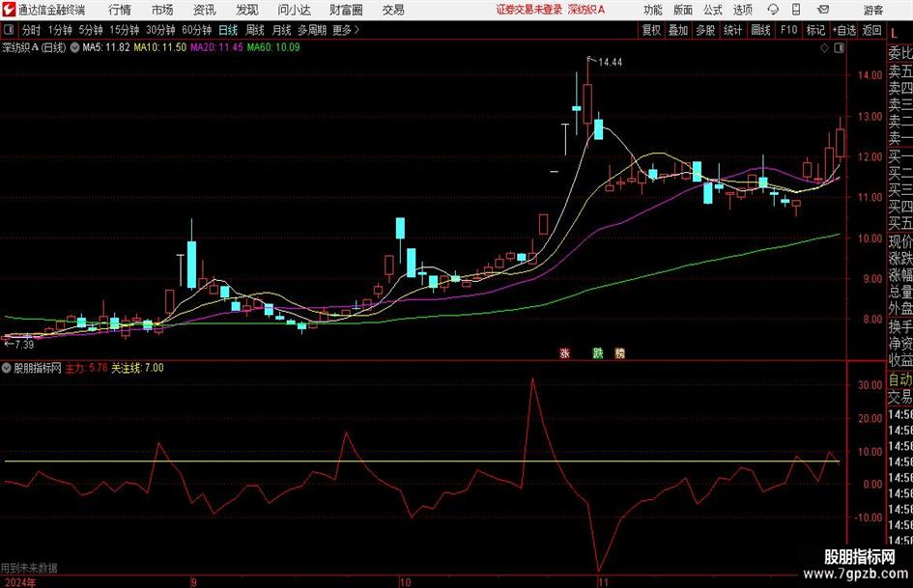
Task: Open the 交易 menu
Action: coord(393,10)
